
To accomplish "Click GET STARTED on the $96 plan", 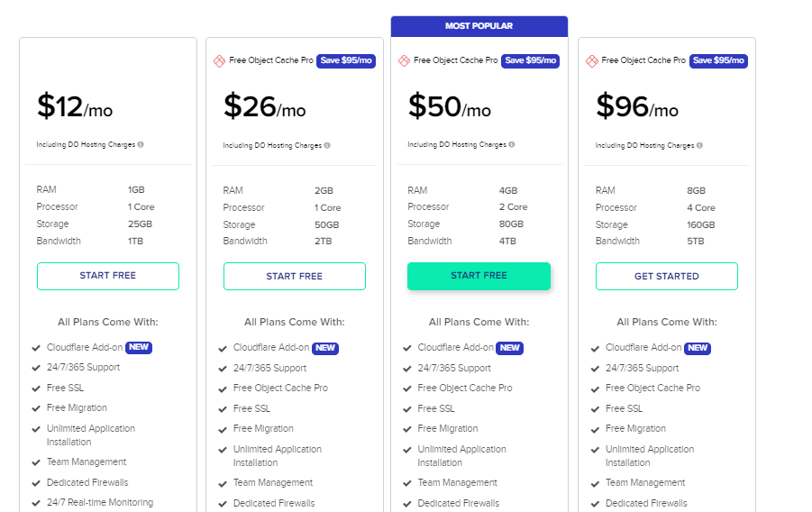I will tap(667, 276).
